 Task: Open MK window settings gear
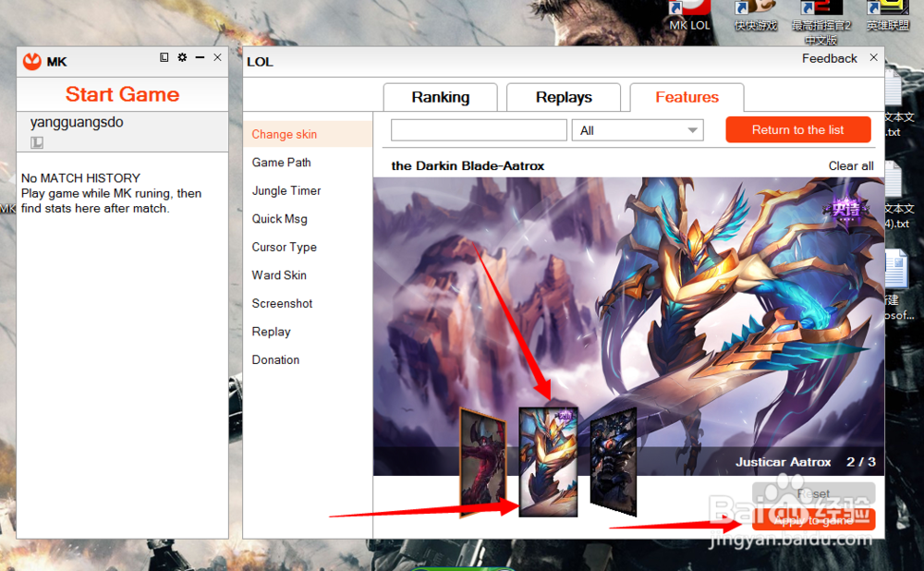[182, 57]
